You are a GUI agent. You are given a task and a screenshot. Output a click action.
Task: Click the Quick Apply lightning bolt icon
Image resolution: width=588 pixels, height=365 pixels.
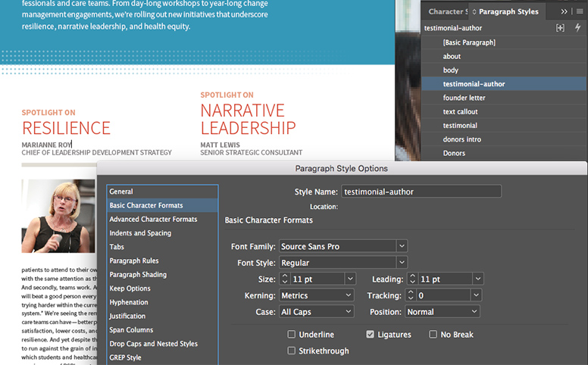578,27
